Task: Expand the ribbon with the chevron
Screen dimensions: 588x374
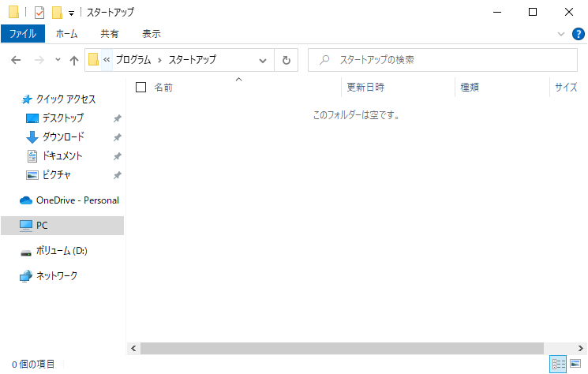Action: pyautogui.click(x=561, y=34)
